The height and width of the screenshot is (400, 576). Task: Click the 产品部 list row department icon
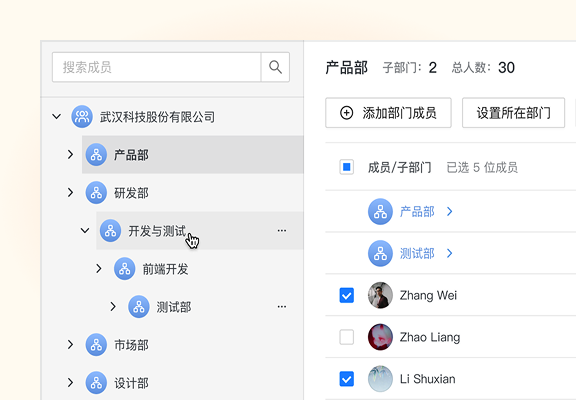pyautogui.click(x=380, y=212)
